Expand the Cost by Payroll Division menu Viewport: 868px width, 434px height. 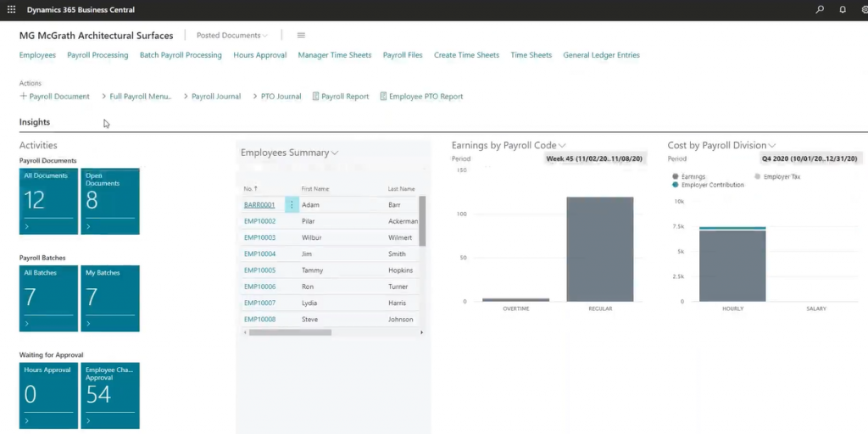click(x=771, y=145)
